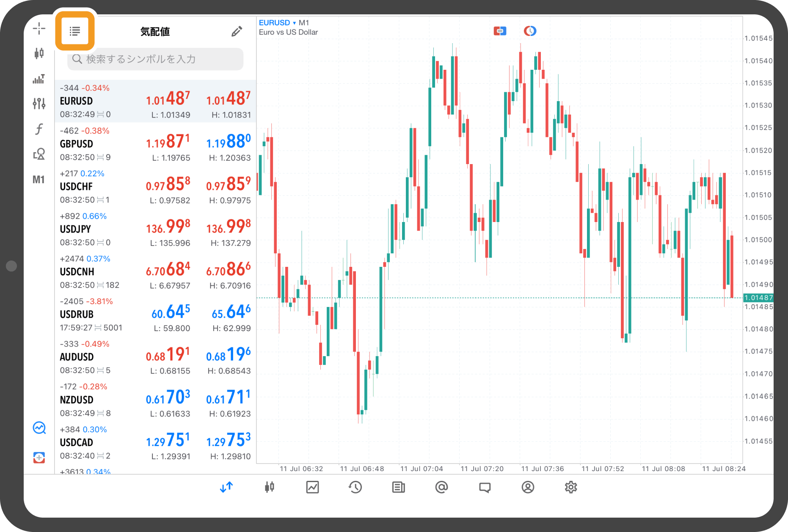Toggle the one-click trading panel icon on chart
Screen dimensions: 788x532
click(x=500, y=31)
